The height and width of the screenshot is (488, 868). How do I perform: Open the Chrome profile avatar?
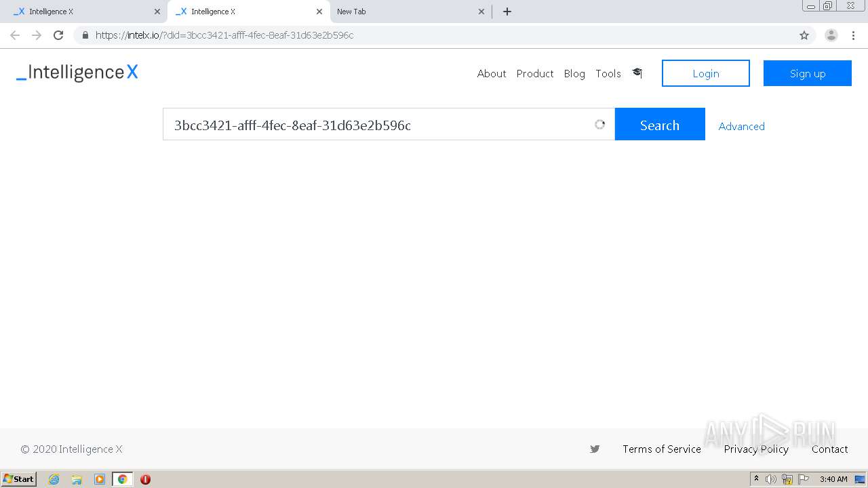click(831, 35)
